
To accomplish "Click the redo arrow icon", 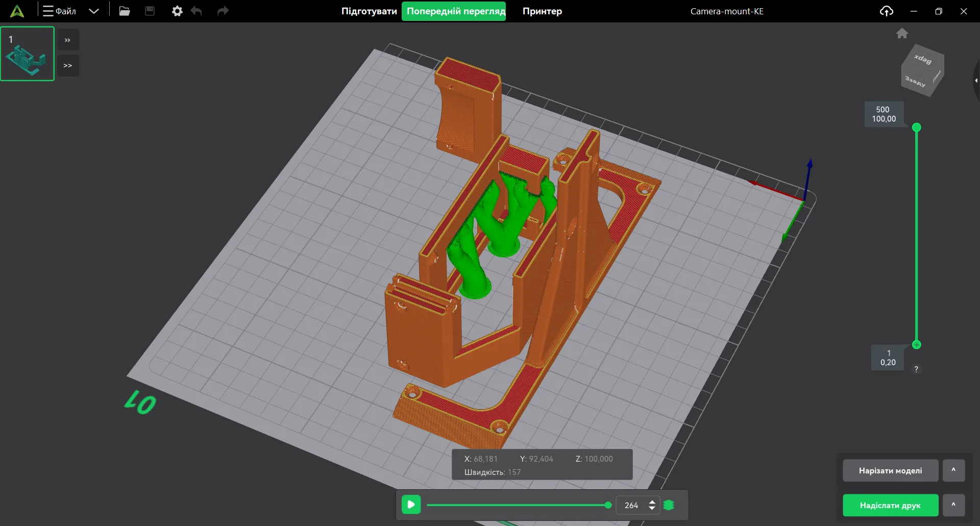I will coord(223,11).
